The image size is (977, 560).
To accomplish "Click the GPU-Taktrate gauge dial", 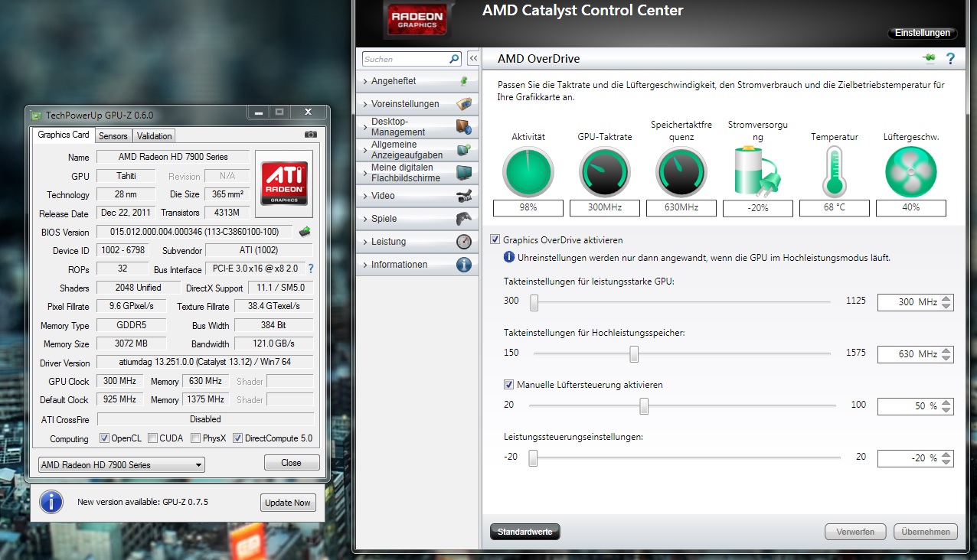I will [605, 172].
